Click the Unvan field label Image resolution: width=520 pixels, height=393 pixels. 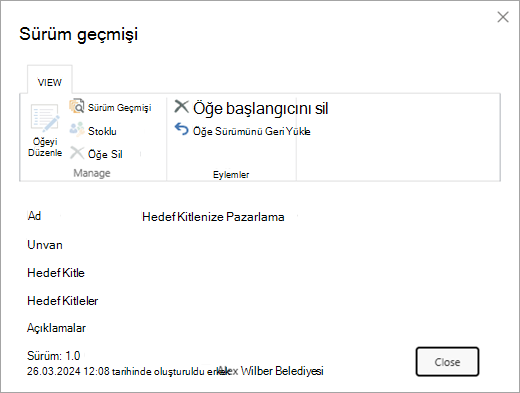[x=45, y=245]
